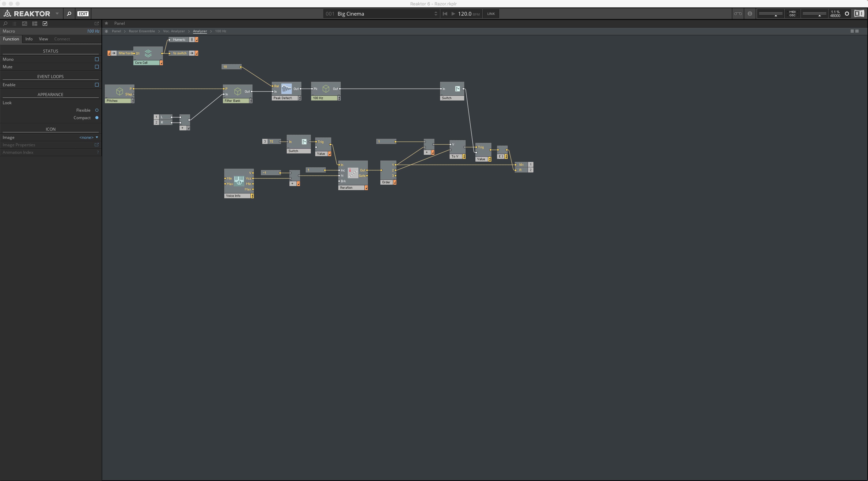The image size is (868, 481).
Task: Click the LINK button
Action: pos(491,14)
